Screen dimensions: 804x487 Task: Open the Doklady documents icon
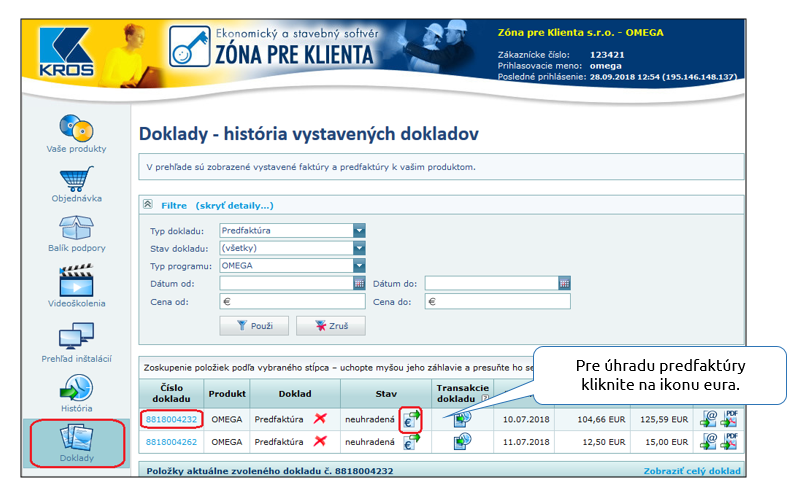click(76, 438)
